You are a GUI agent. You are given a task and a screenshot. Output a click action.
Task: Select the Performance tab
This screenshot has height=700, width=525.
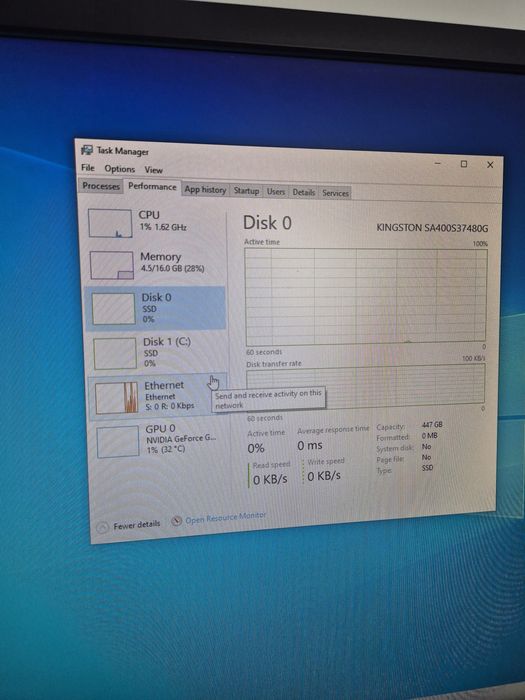(152, 187)
